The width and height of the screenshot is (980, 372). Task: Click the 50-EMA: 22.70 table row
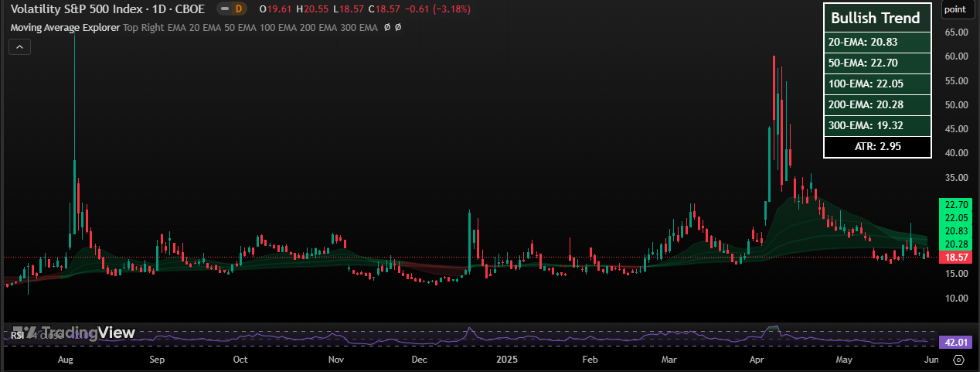877,63
